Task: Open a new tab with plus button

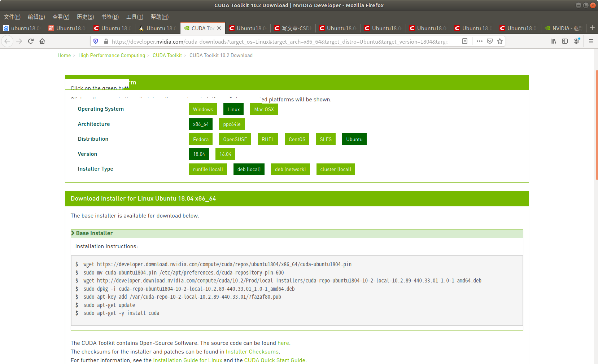Action: point(592,28)
